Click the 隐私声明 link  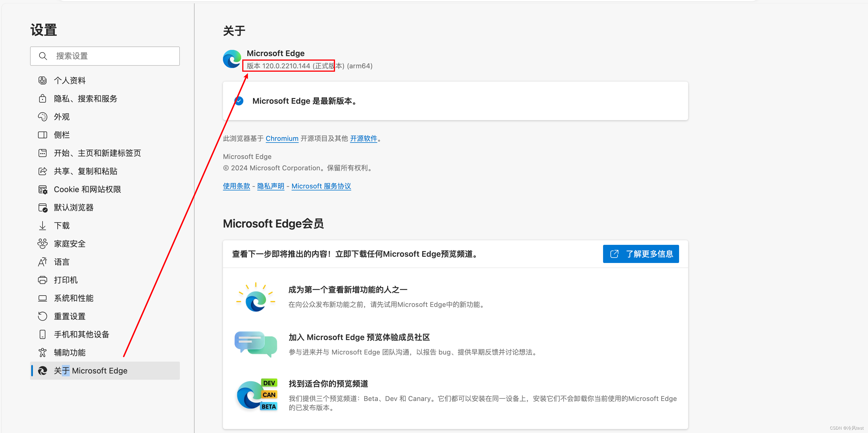pyautogui.click(x=270, y=186)
